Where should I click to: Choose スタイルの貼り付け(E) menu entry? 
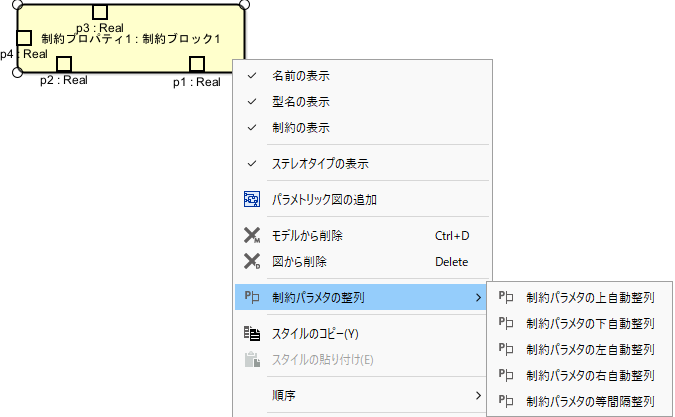pyautogui.click(x=362, y=359)
